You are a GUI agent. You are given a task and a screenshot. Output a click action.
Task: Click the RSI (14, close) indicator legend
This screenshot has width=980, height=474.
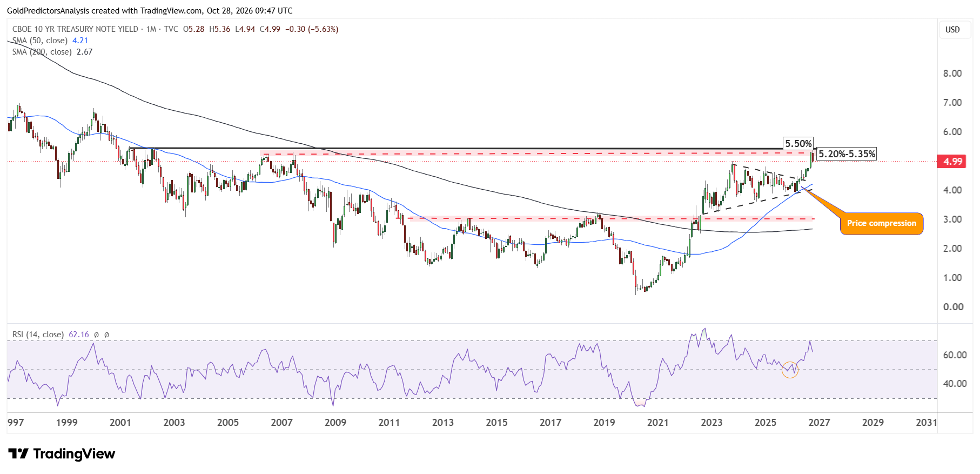38,335
